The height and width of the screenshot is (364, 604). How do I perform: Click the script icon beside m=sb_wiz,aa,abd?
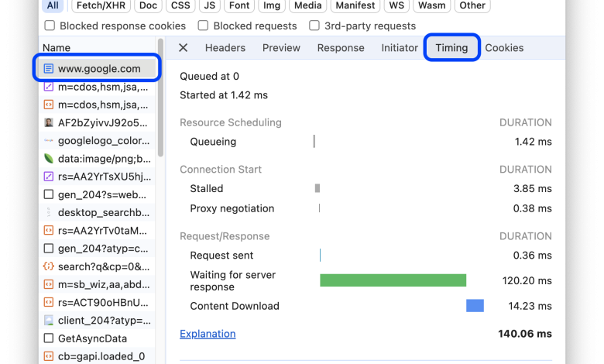click(x=49, y=285)
